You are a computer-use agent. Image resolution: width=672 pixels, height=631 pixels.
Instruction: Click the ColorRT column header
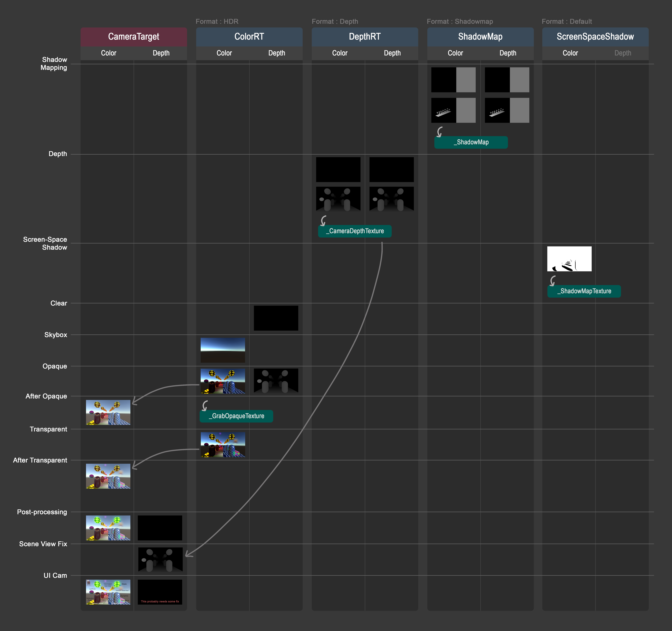click(x=249, y=36)
